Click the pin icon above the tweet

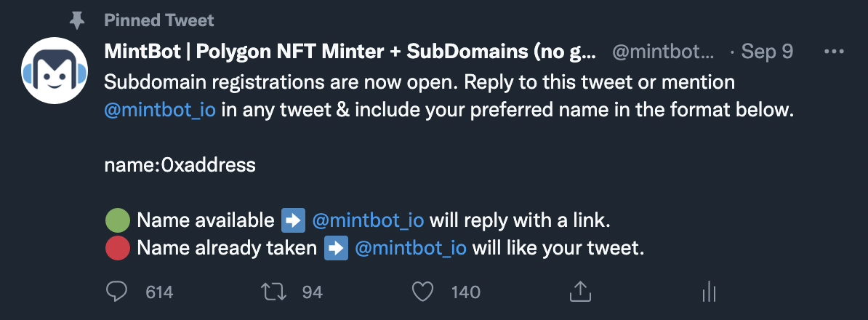coord(76,20)
